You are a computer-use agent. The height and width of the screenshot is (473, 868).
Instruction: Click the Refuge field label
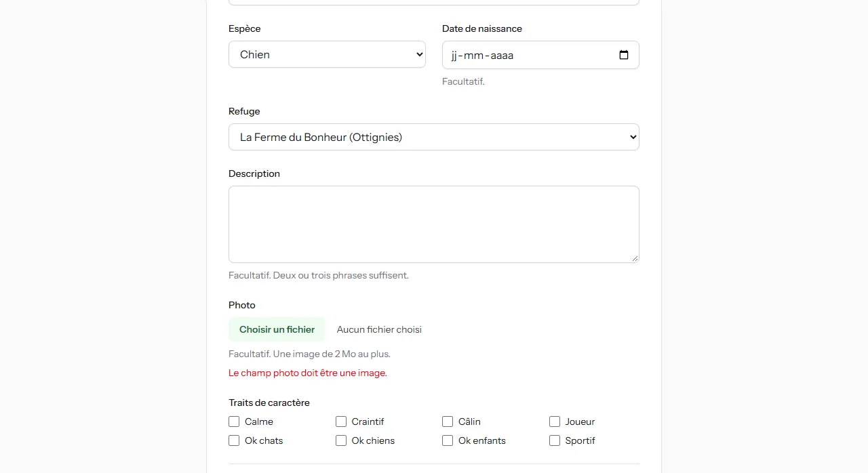click(x=244, y=111)
